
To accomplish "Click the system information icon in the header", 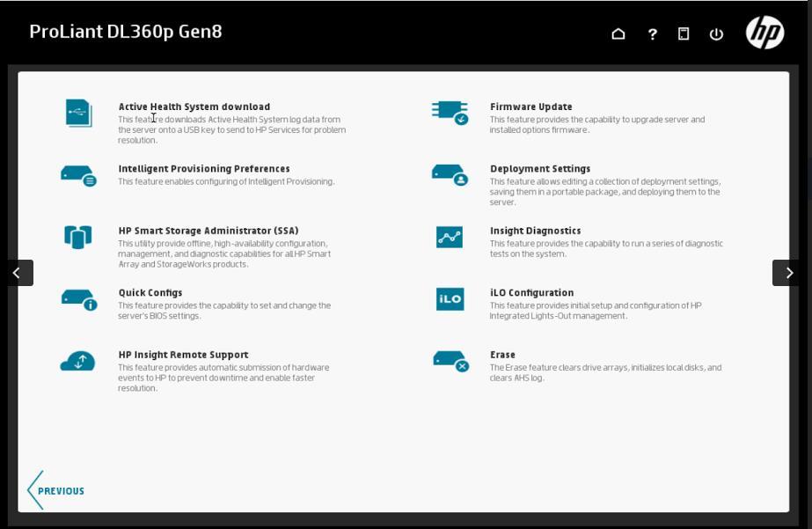I will pyautogui.click(x=684, y=34).
